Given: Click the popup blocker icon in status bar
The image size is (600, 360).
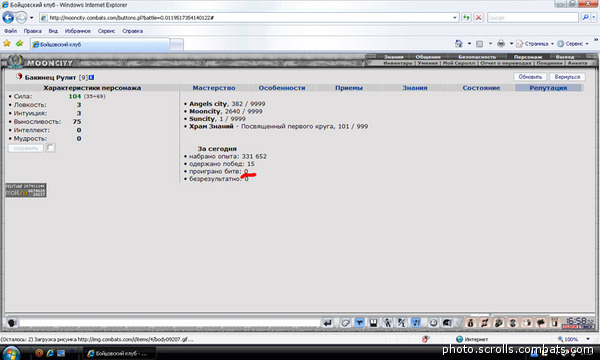Looking at the screenshot, I should tap(426, 339).
